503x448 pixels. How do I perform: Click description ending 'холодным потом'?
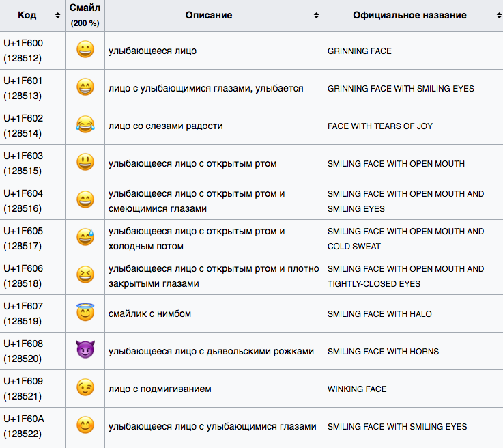tap(197, 238)
